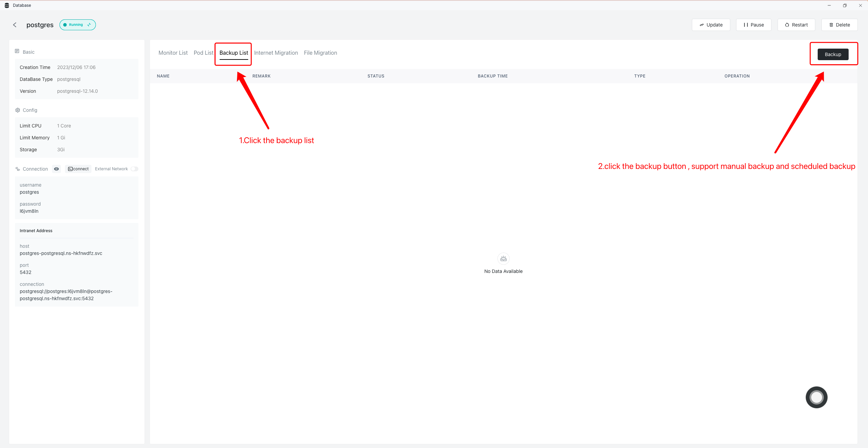Restart the database instance
This screenshot has width=868, height=448.
(x=796, y=25)
